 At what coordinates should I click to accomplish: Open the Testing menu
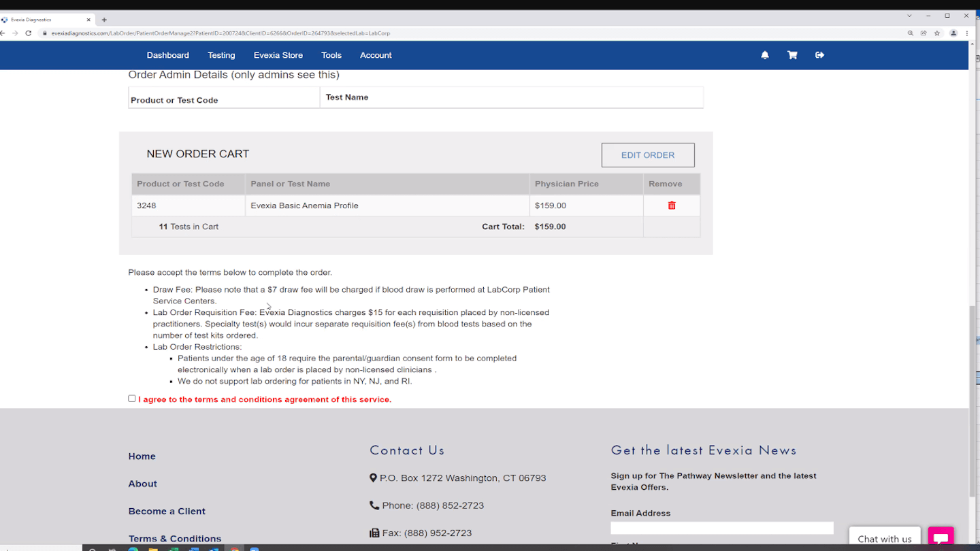(x=221, y=55)
